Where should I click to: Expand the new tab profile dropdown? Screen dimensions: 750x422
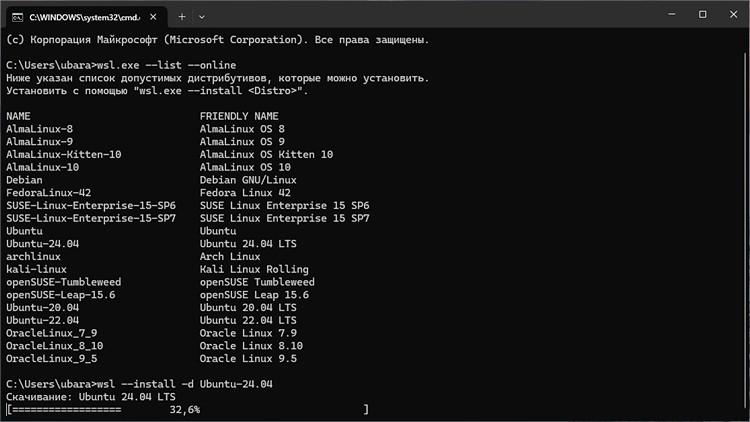coord(204,16)
